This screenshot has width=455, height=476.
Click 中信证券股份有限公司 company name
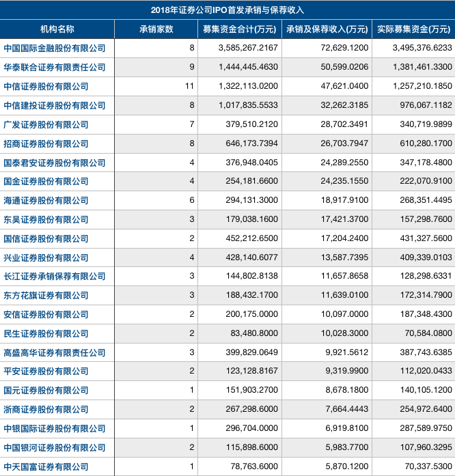(x=46, y=87)
